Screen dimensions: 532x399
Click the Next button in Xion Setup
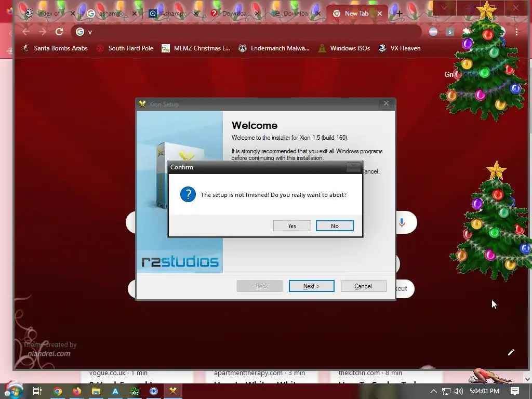[312, 286]
